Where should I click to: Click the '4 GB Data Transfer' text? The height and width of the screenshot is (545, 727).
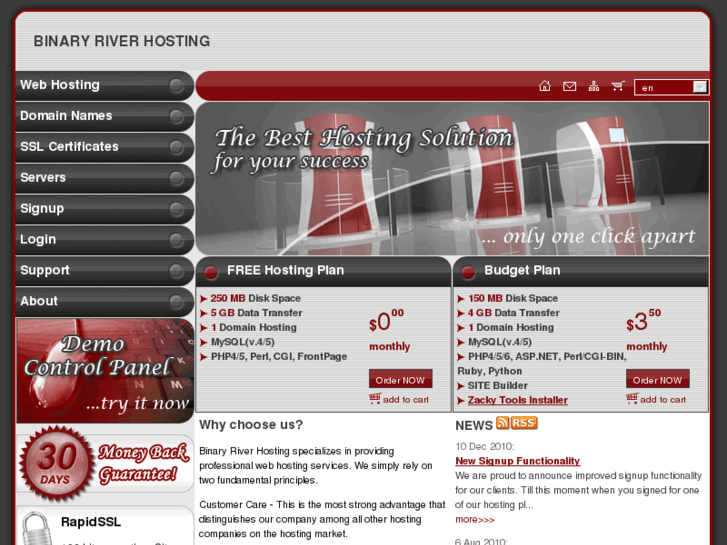(x=513, y=313)
